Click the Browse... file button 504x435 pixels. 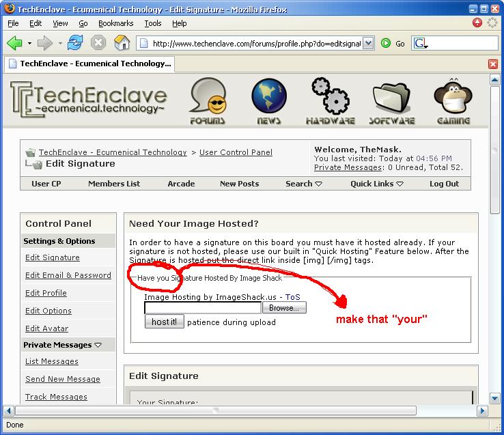(x=284, y=308)
